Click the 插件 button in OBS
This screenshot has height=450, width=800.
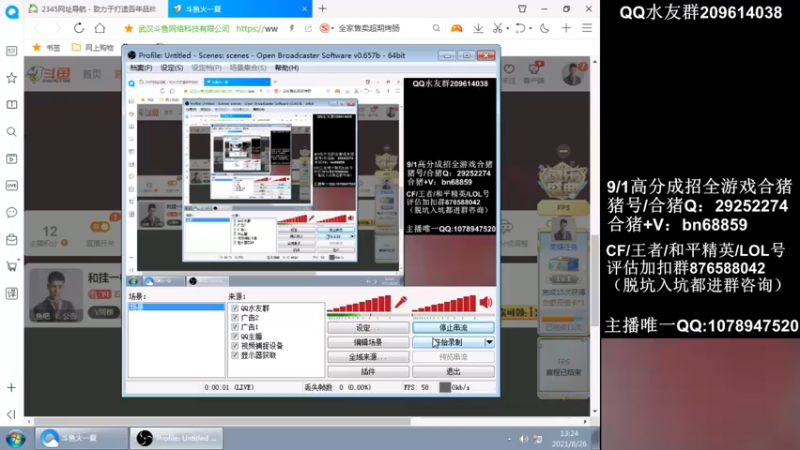(368, 371)
